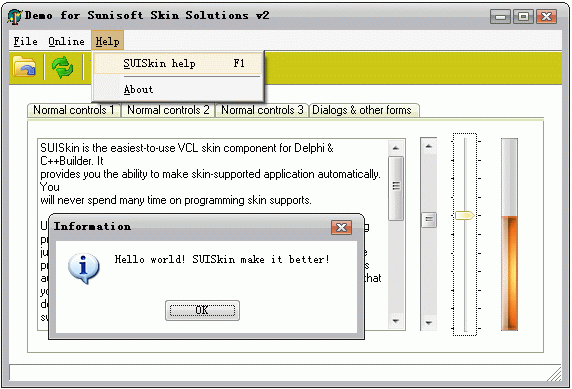This screenshot has width=572, height=389.
Task: Close the Information dialog
Action: pos(341,227)
